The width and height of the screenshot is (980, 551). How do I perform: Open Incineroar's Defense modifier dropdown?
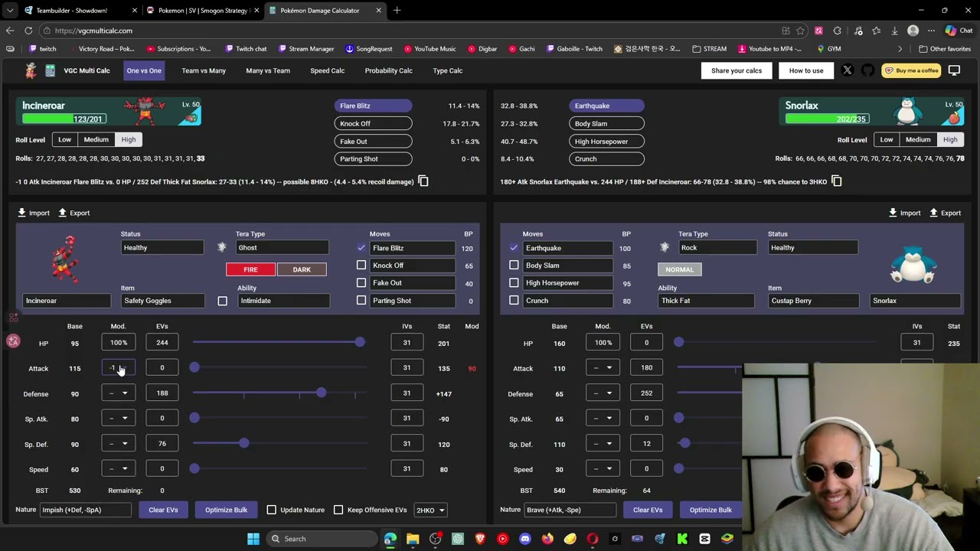coord(118,393)
